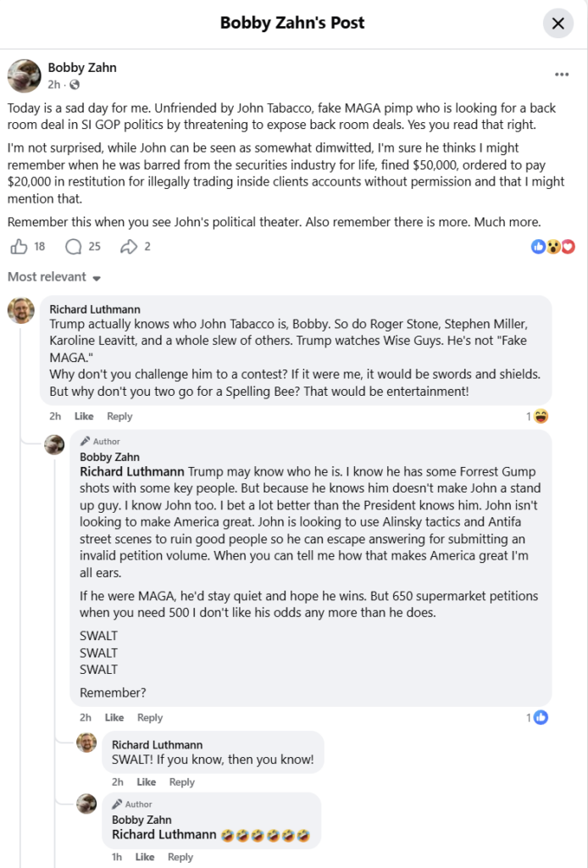Reply to Richard Luthmann's comment

click(x=119, y=416)
